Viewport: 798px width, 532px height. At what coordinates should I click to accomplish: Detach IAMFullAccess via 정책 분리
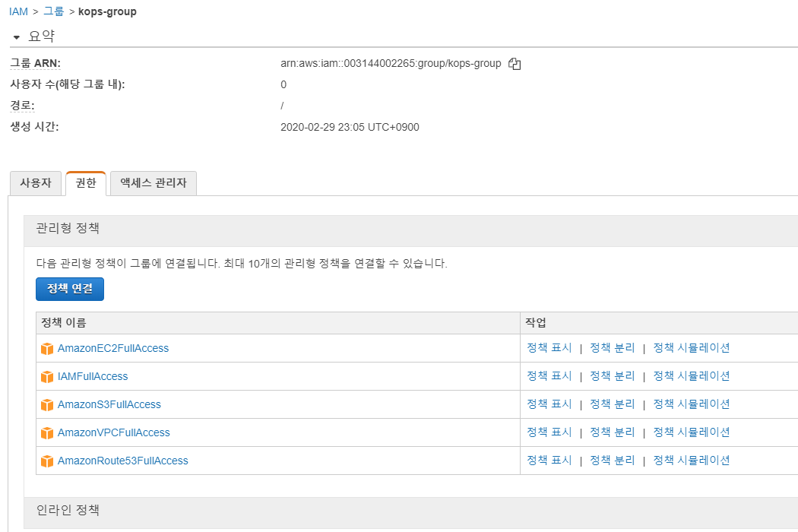[x=613, y=375]
